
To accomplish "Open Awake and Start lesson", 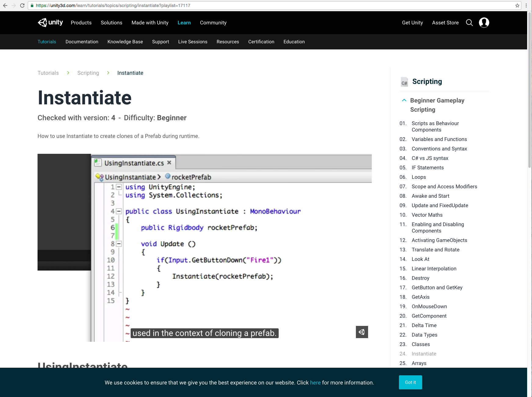I will pos(430,196).
